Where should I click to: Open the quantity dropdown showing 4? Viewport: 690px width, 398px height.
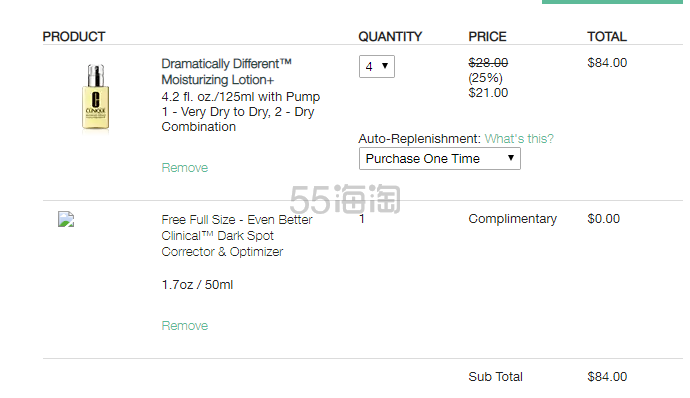[377, 66]
